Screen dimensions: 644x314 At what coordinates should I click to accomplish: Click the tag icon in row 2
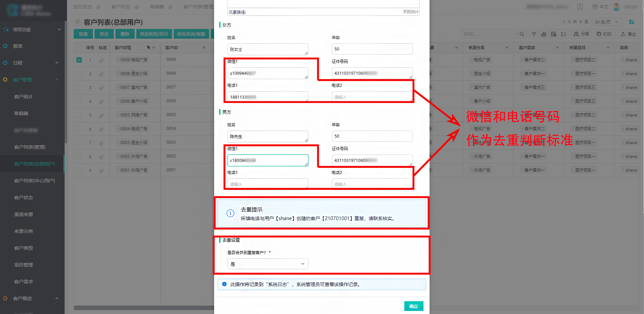(101, 74)
